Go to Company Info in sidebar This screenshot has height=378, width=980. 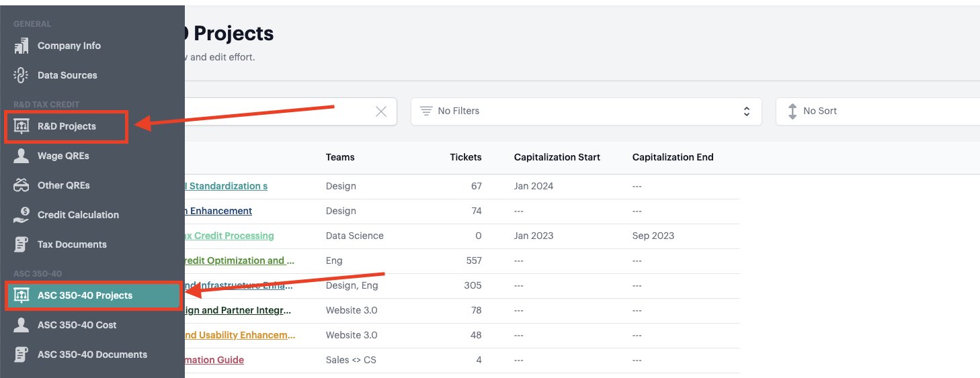69,46
